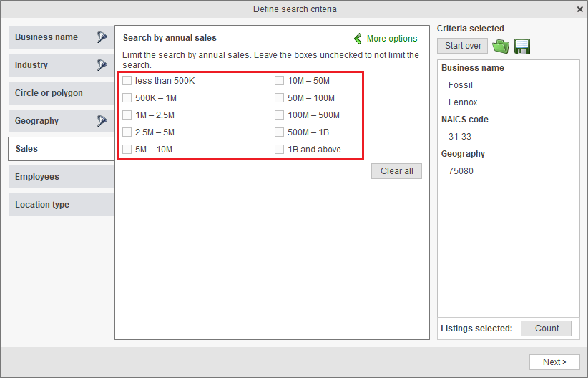
Task: Click the Clear all button
Action: click(x=397, y=171)
